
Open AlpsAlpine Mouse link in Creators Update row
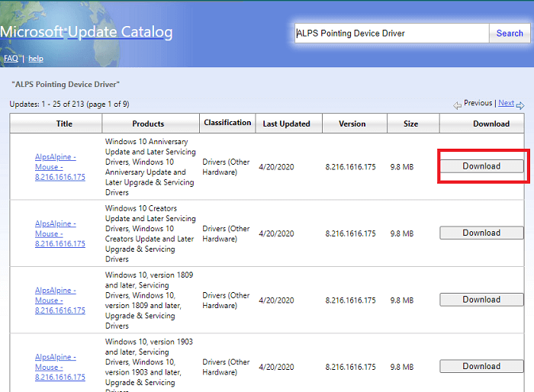60,233
